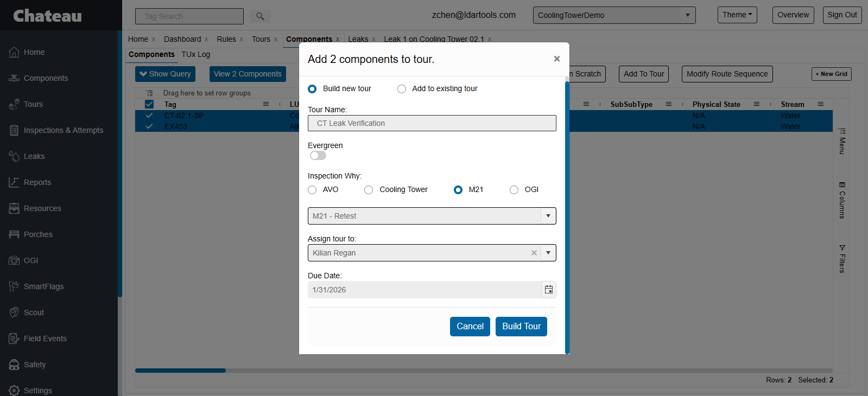
Task: Click the magnifier search icon
Action: (x=260, y=16)
